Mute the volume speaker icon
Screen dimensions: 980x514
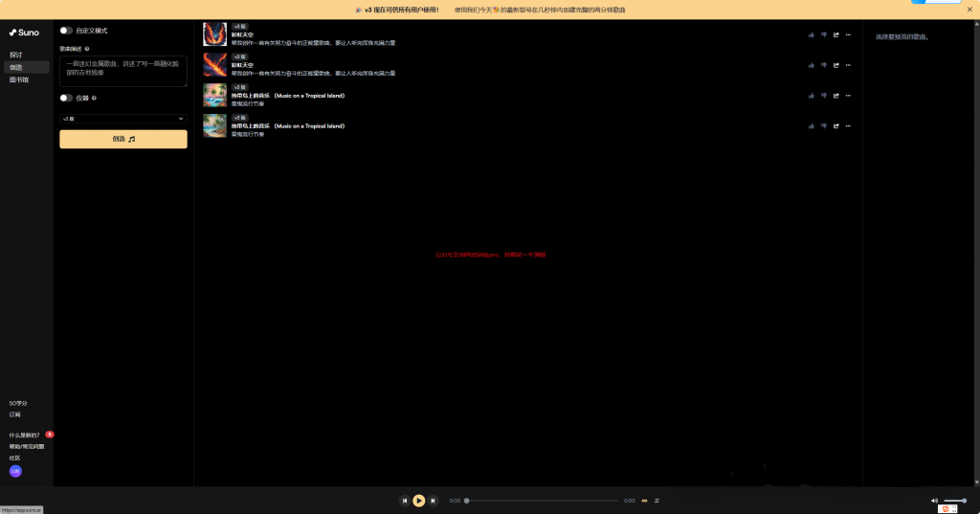tap(934, 501)
